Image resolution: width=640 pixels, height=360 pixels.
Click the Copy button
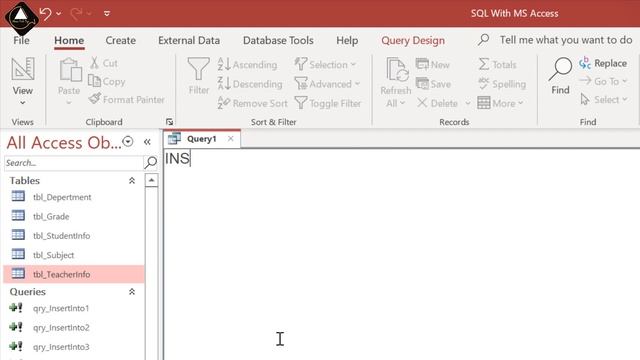pyautogui.click(x=107, y=81)
